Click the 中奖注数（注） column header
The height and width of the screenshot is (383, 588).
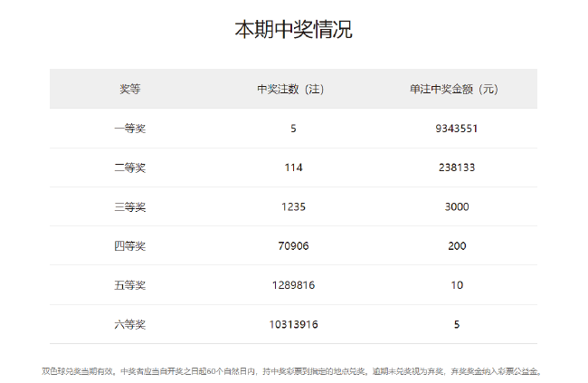click(293, 89)
